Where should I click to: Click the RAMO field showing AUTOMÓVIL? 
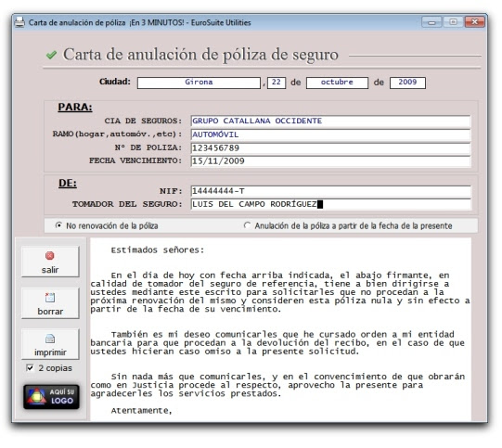pos(330,134)
